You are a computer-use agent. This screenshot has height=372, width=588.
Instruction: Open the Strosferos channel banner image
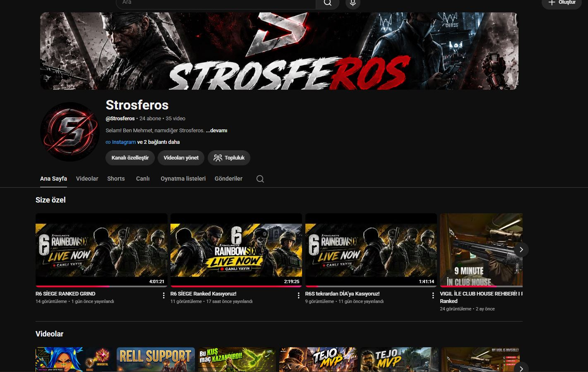[x=279, y=51]
